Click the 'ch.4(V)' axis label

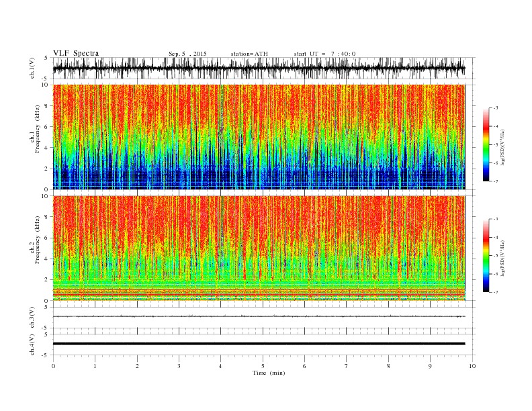pos(32,345)
